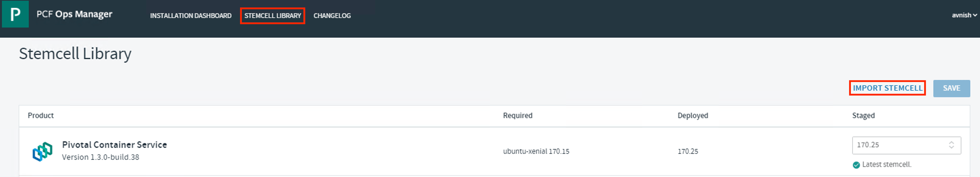
Task: Click the green checkmark beside Latest stemcell
Action: tap(856, 165)
